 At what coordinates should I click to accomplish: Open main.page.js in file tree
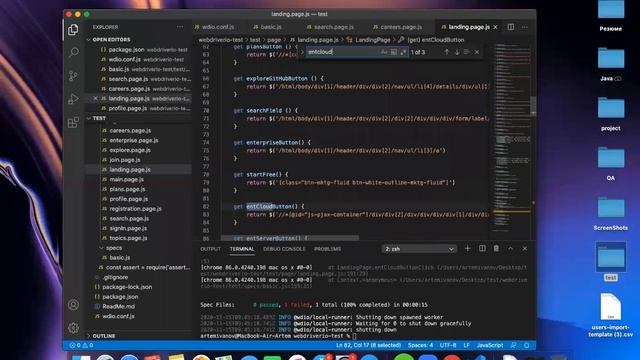(x=127, y=179)
